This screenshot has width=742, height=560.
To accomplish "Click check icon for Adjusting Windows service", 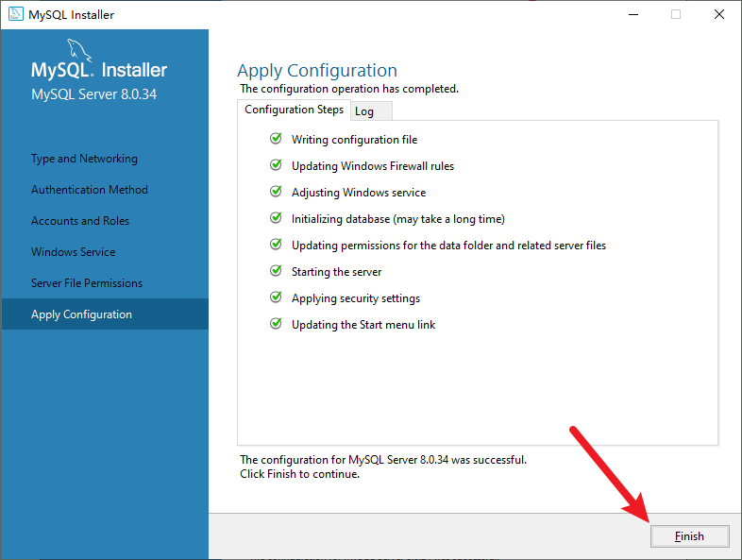I will pos(276,192).
